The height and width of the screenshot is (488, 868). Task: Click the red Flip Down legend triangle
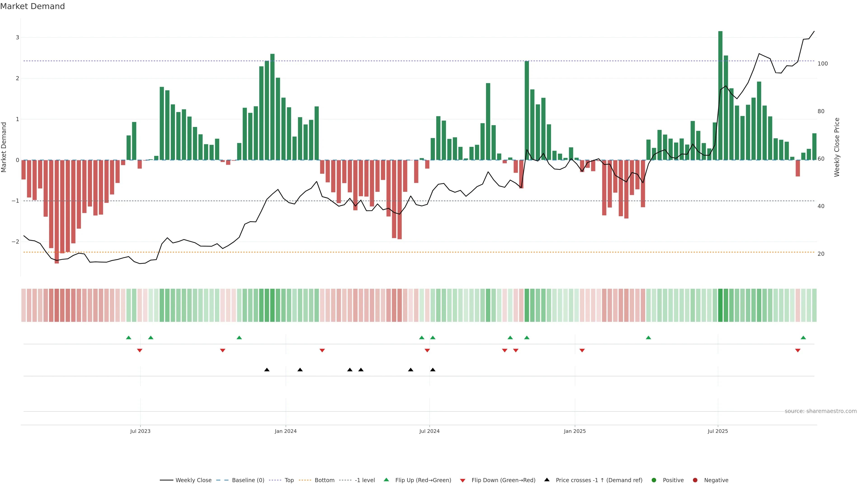point(463,480)
